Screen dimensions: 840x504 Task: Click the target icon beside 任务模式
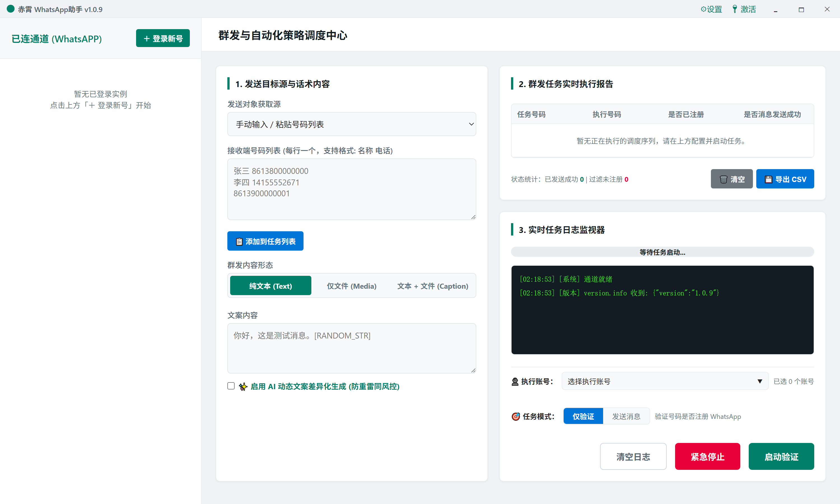tap(516, 416)
